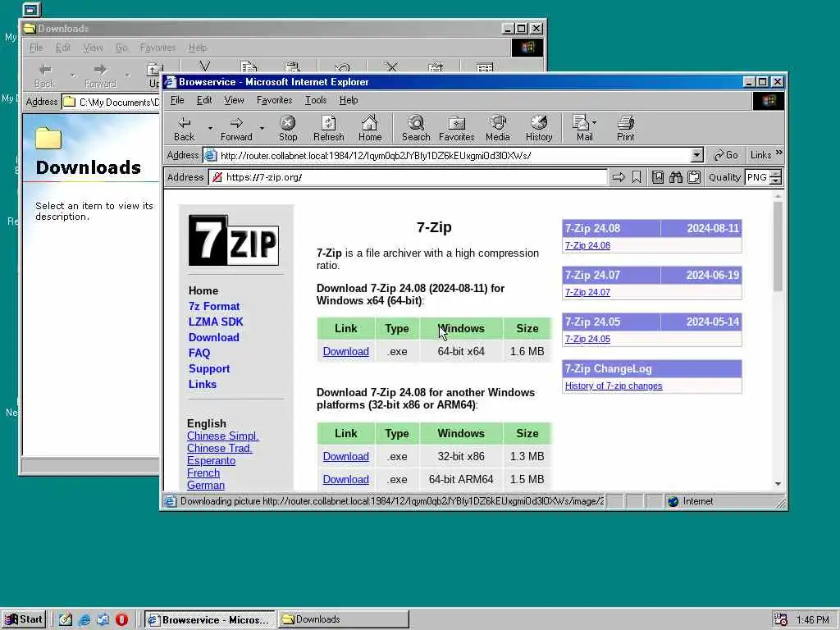Image resolution: width=840 pixels, height=630 pixels.
Task: Switch to Downloads taskbar button
Action: click(344, 619)
